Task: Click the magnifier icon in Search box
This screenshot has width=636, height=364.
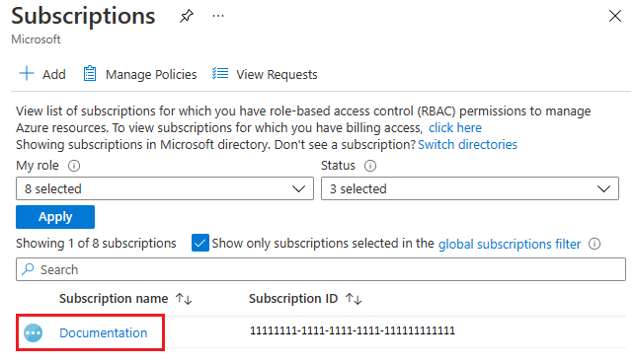Action: coord(28,269)
